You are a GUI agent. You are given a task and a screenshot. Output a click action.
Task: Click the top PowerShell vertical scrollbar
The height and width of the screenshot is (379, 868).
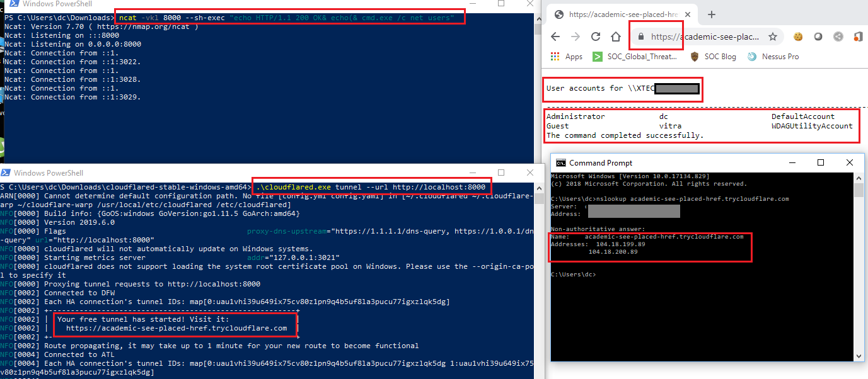click(x=537, y=88)
